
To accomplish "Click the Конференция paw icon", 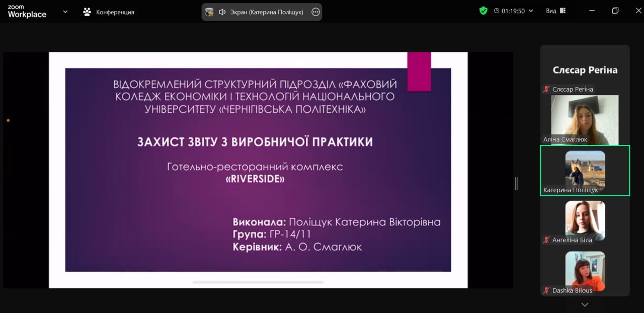I will pos(88,12).
